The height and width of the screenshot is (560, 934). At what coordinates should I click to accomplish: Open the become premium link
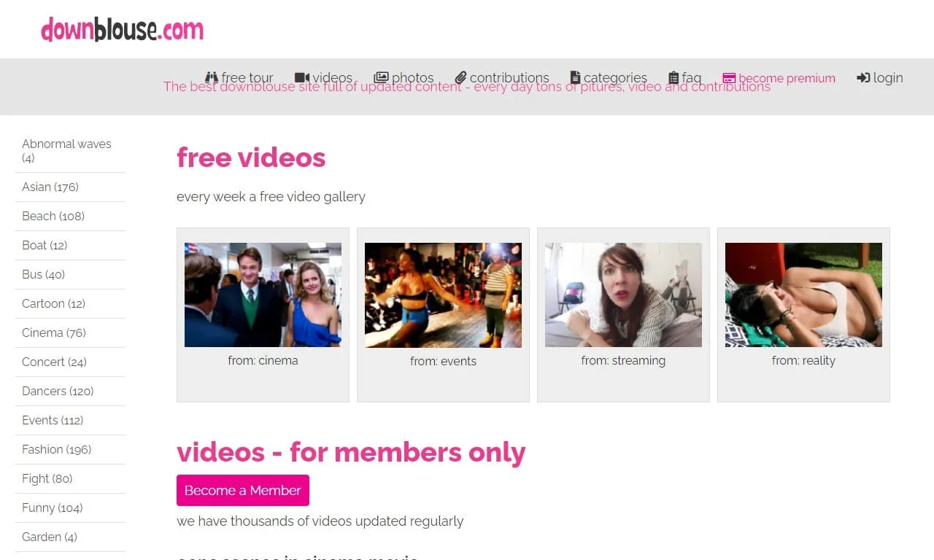click(787, 78)
